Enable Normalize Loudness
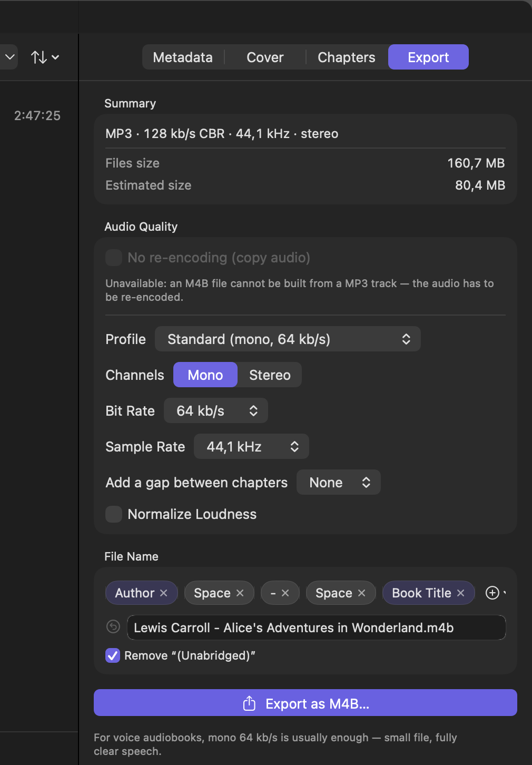The image size is (532, 765). [x=114, y=514]
